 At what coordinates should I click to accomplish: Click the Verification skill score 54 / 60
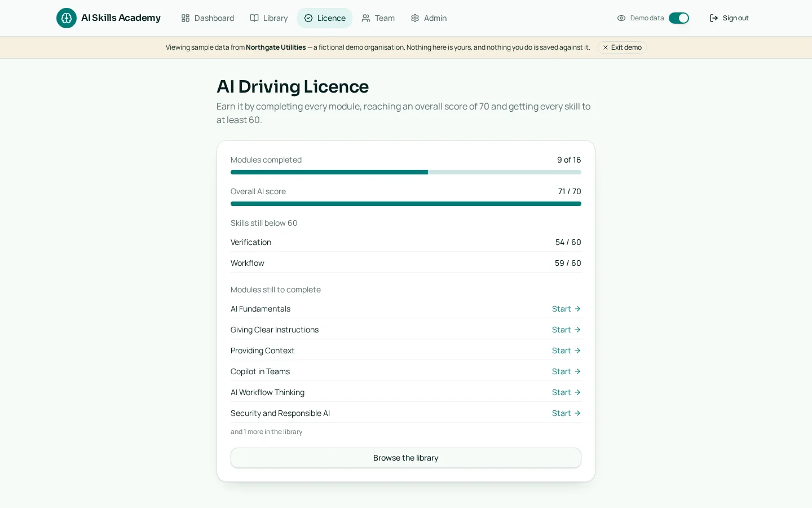pyautogui.click(x=568, y=242)
